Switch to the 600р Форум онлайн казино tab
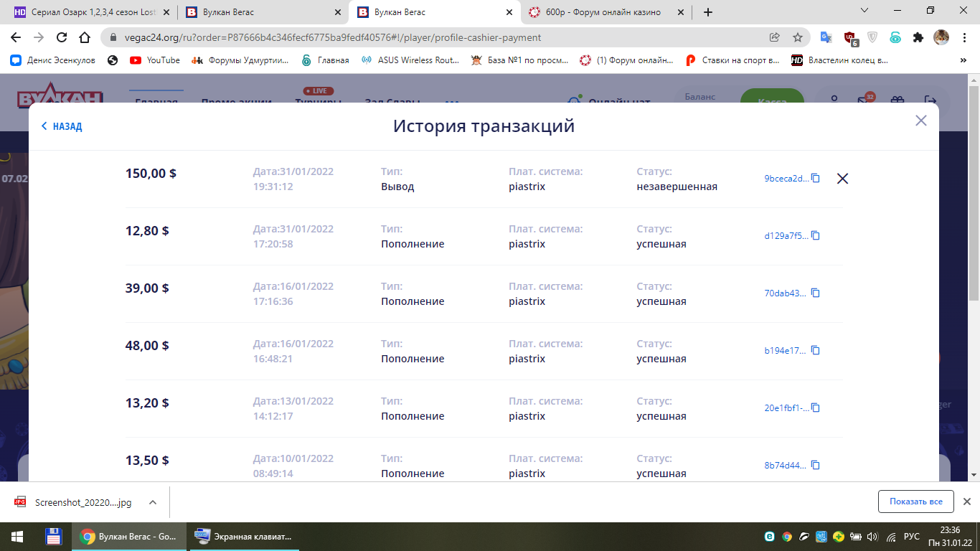The height and width of the screenshot is (551, 980). coord(606,12)
